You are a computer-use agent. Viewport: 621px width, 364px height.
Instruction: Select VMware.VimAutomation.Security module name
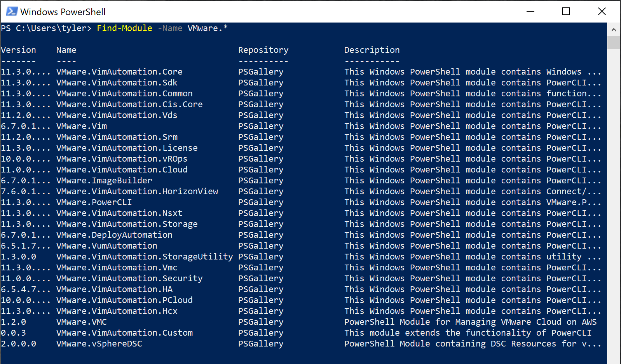point(129,279)
